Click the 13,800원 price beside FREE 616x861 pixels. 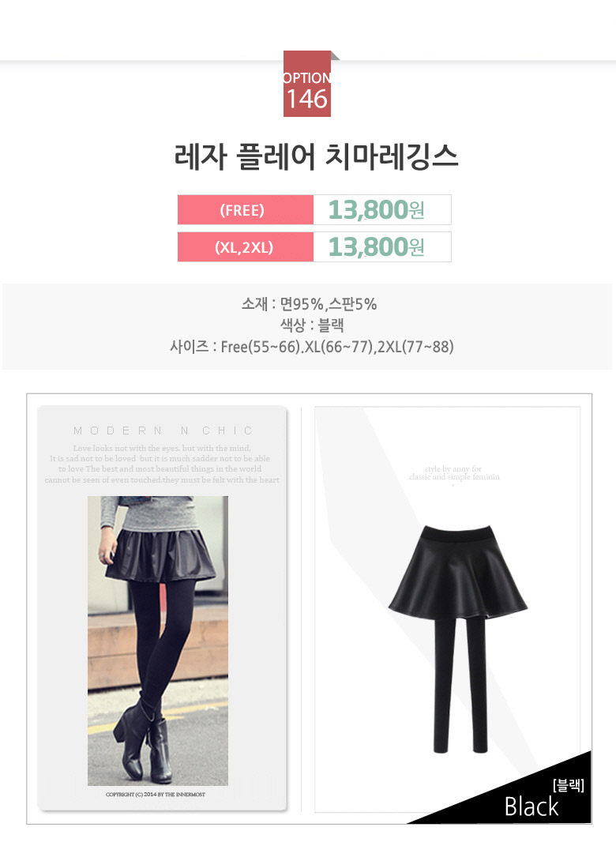[x=376, y=210]
